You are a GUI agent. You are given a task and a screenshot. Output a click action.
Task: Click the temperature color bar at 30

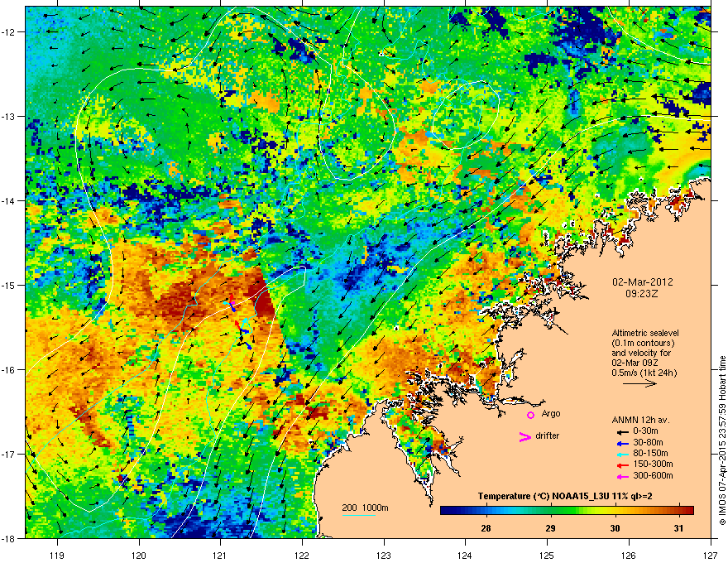click(615, 510)
